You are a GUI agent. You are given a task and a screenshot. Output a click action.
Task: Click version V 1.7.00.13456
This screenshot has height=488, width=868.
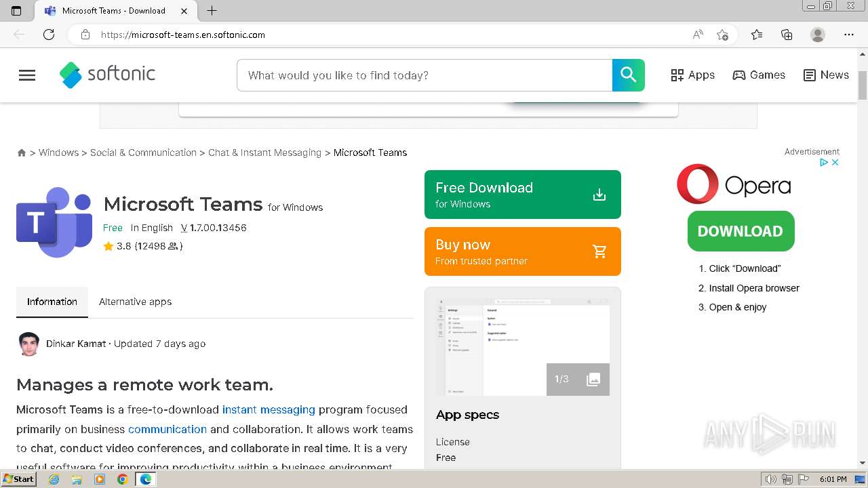[214, 228]
